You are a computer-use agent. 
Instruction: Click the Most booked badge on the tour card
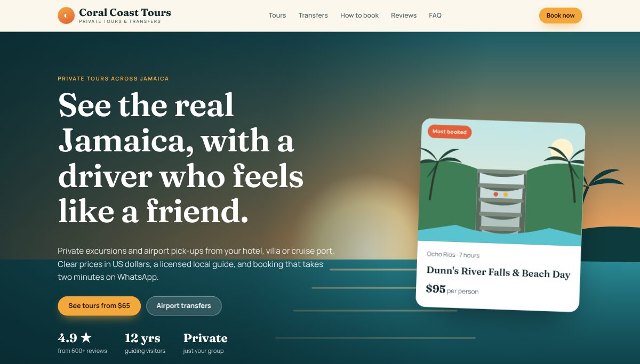click(450, 132)
